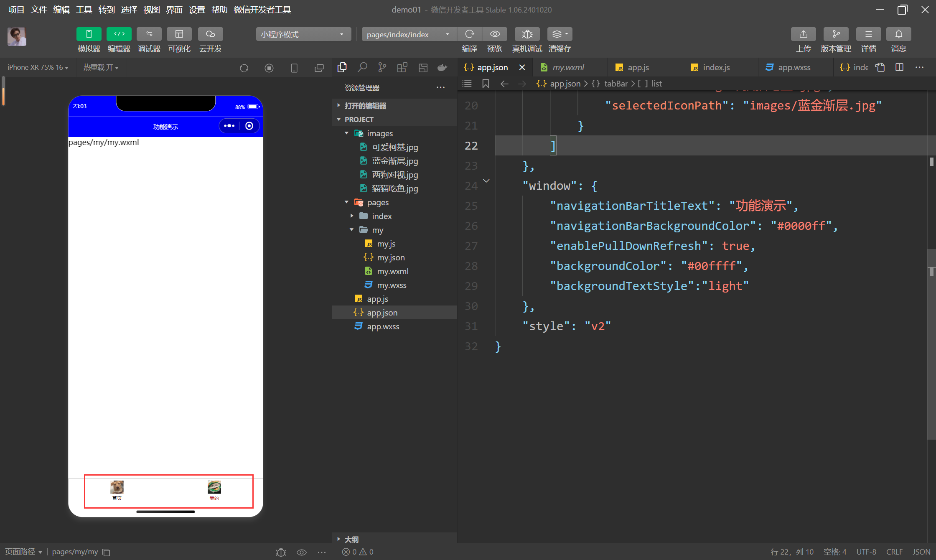Screen dimensions: 936x560
Task: Switch to the app.wxss editor tab
Action: pos(794,67)
